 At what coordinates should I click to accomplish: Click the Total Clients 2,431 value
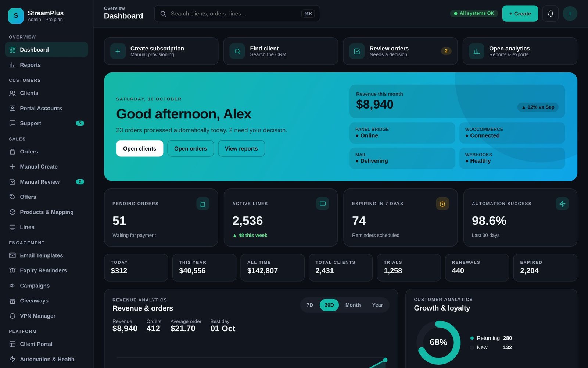coord(325,271)
